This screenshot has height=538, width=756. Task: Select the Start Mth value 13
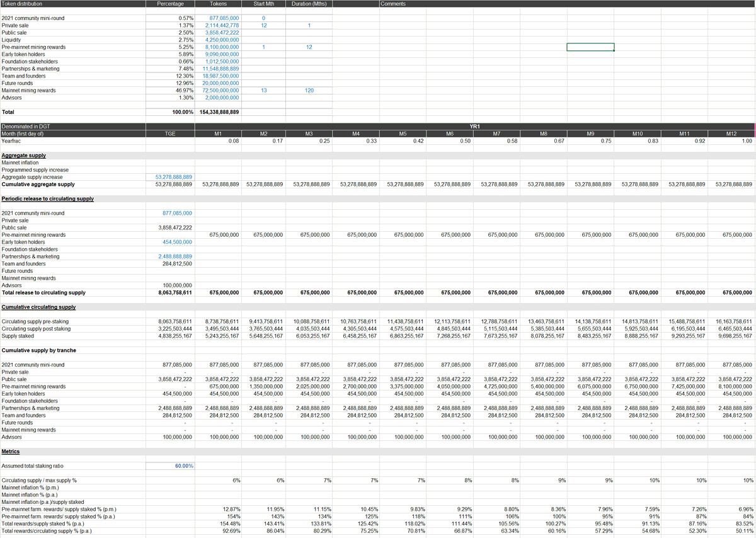[263, 91]
